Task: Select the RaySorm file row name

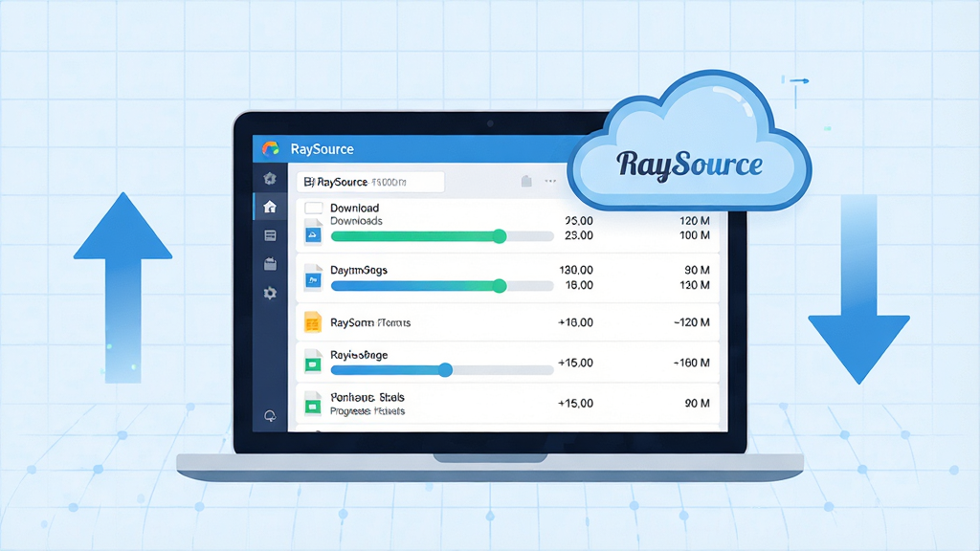Action: 370,322
